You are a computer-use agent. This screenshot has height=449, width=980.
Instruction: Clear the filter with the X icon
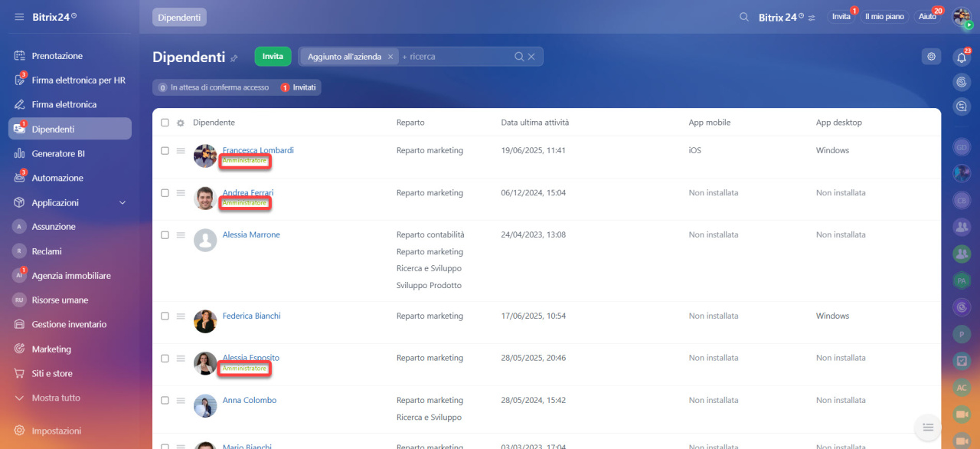[x=531, y=57]
